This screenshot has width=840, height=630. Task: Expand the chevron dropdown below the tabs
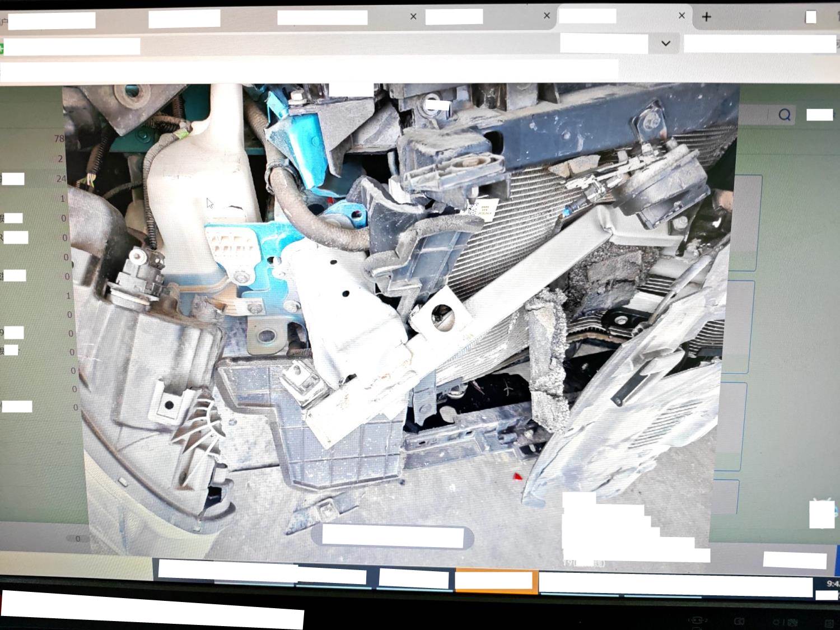[665, 44]
